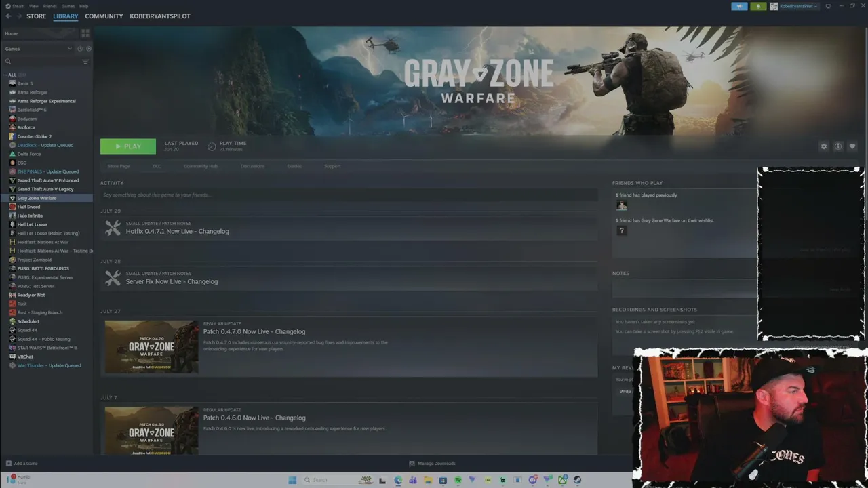The width and height of the screenshot is (868, 488).
Task: Toggle library grid view icon
Action: click(x=85, y=33)
